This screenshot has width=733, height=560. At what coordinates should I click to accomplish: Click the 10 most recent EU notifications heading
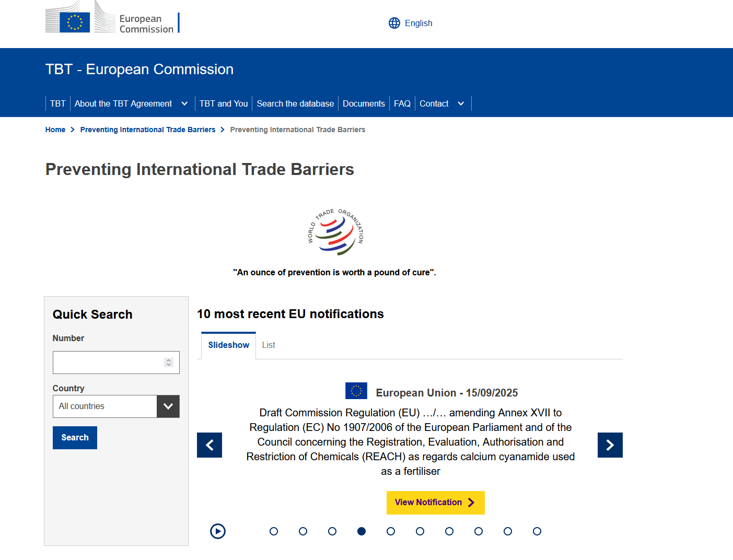290,314
